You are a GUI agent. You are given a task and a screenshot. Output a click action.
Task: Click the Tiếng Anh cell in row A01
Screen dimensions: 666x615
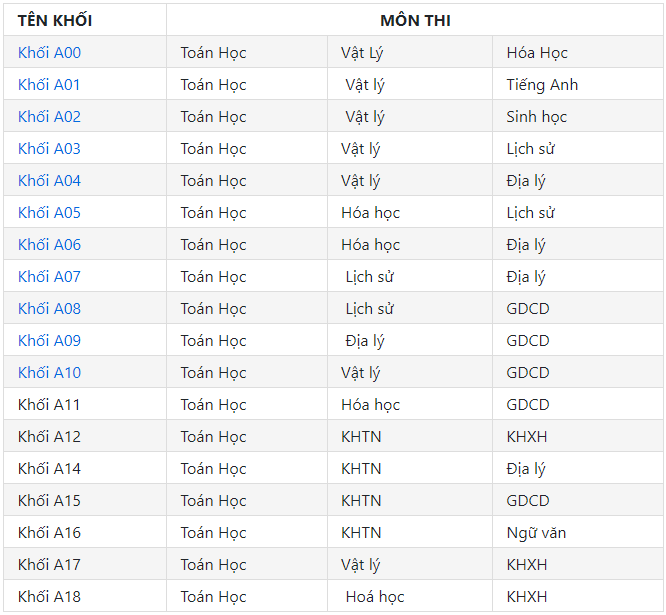coord(578,85)
